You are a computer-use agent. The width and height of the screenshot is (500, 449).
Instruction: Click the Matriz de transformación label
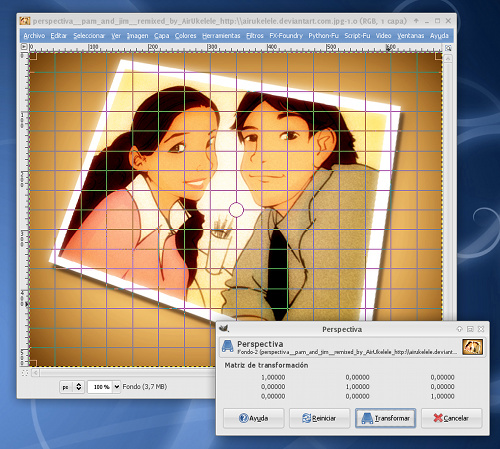click(266, 365)
